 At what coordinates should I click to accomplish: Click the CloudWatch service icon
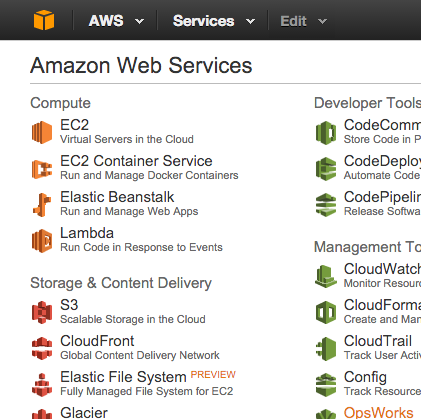click(x=326, y=276)
